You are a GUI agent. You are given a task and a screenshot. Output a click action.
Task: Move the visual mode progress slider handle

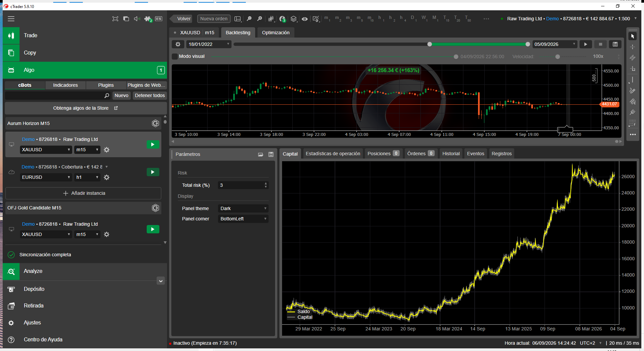pos(456,57)
